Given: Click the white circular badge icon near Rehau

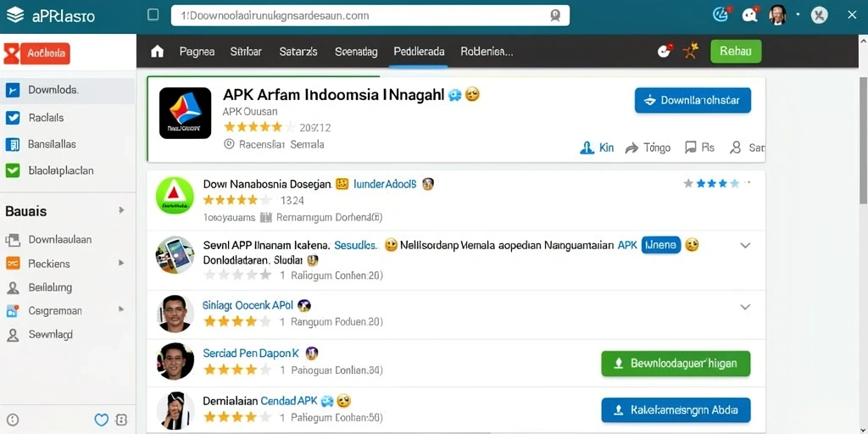Looking at the screenshot, I should tap(664, 51).
